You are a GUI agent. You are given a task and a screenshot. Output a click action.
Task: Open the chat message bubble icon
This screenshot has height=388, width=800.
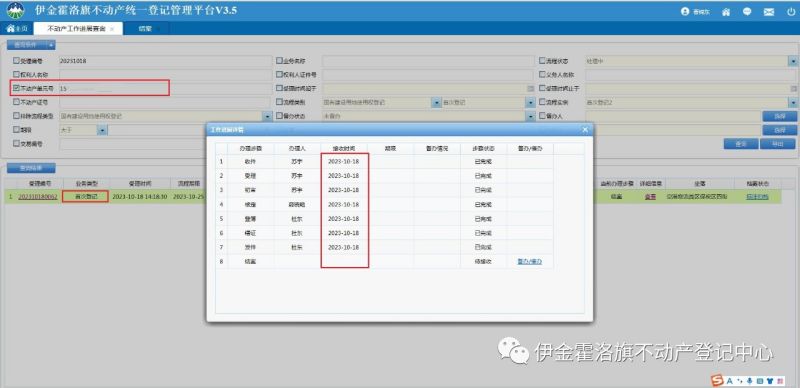click(747, 12)
